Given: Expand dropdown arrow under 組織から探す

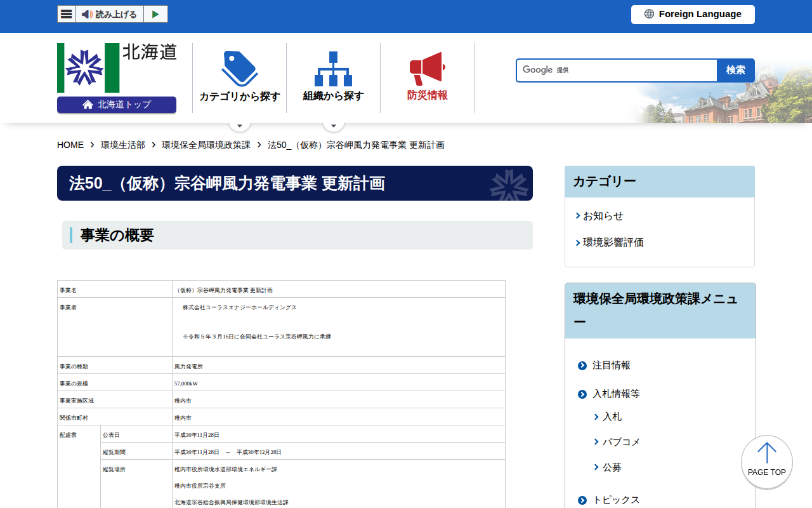Looking at the screenshot, I should coord(334,125).
